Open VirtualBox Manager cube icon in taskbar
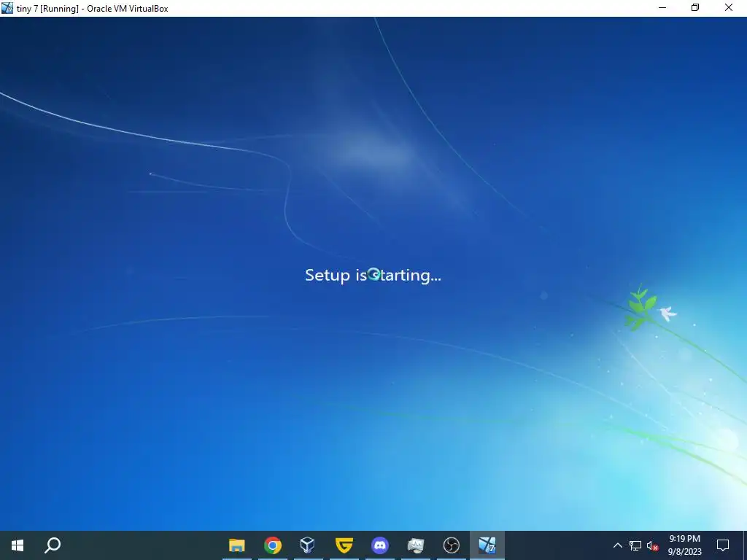 [x=308, y=545]
